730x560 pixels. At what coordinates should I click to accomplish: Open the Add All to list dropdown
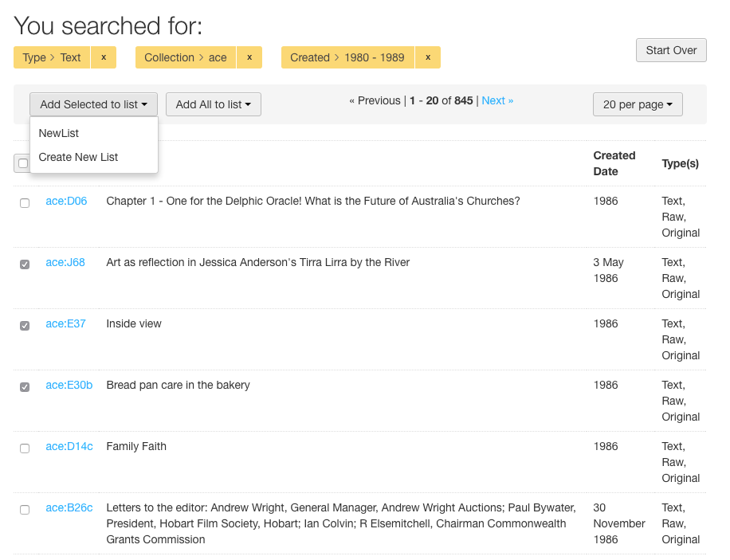point(214,104)
